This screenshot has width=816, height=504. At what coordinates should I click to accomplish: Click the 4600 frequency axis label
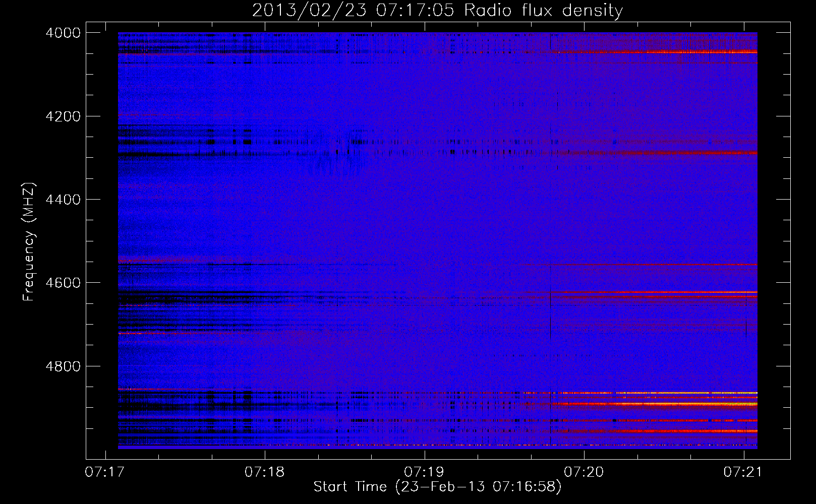point(63,283)
